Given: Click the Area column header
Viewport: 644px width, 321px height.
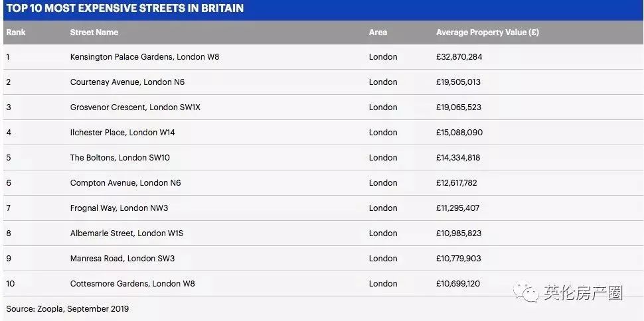Looking at the screenshot, I should [x=378, y=32].
